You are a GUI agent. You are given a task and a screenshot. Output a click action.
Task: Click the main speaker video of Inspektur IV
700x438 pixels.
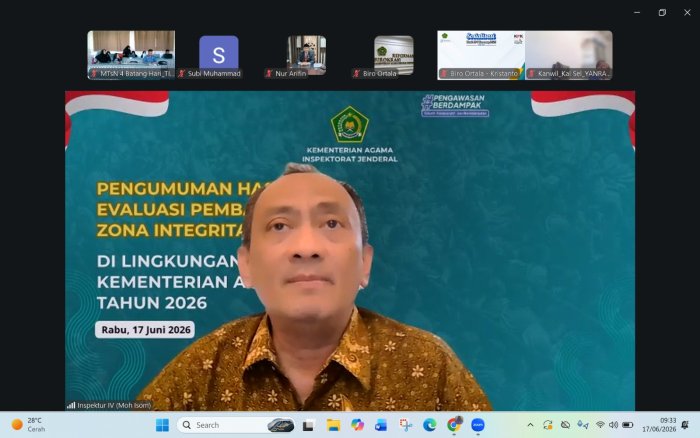tap(350, 250)
